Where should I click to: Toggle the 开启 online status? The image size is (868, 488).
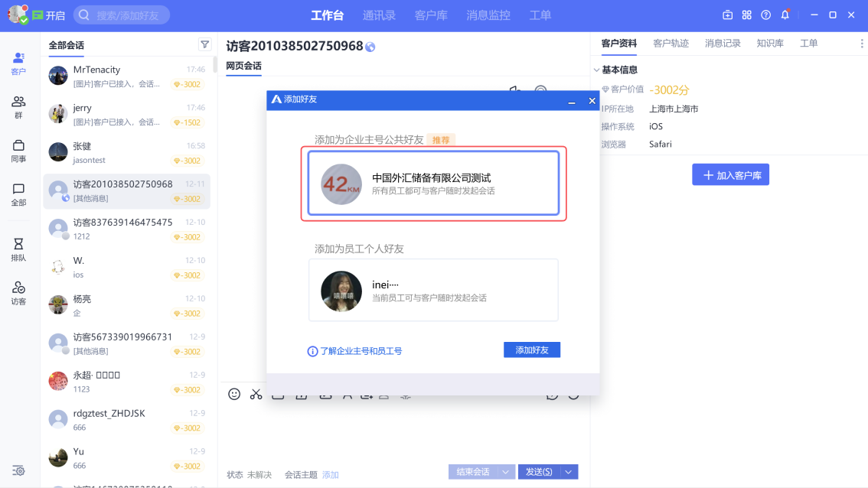49,15
